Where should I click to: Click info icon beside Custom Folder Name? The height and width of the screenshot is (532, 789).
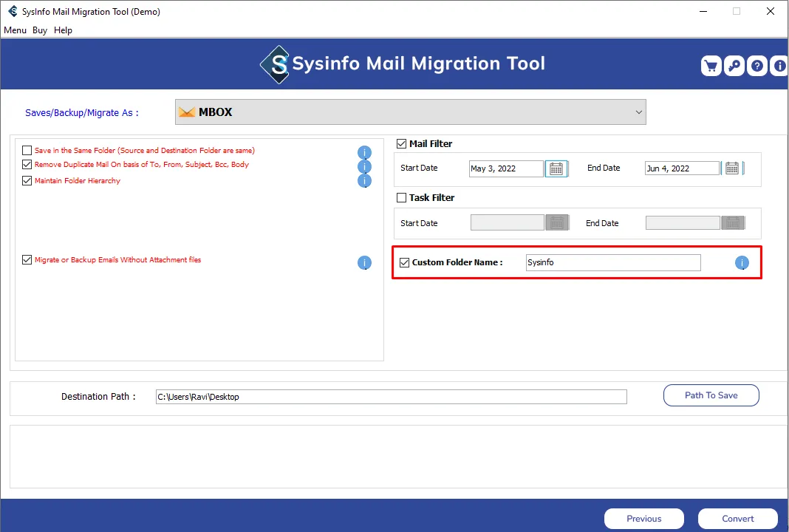coord(742,263)
